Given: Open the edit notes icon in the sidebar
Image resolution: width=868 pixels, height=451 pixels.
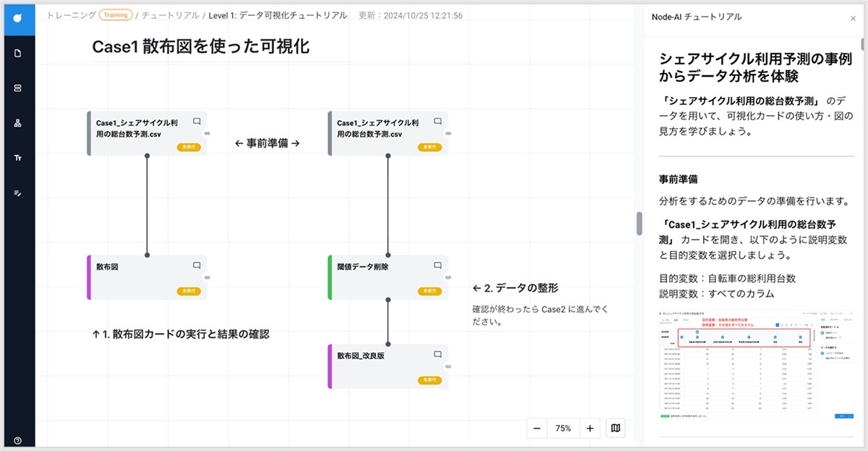Looking at the screenshot, I should tap(17, 193).
